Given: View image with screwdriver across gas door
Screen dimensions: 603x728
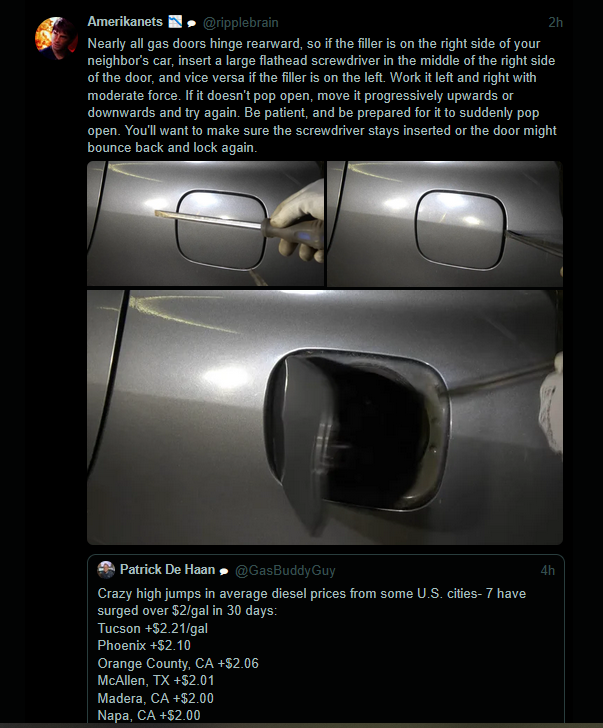Looking at the screenshot, I should click(x=205, y=223).
